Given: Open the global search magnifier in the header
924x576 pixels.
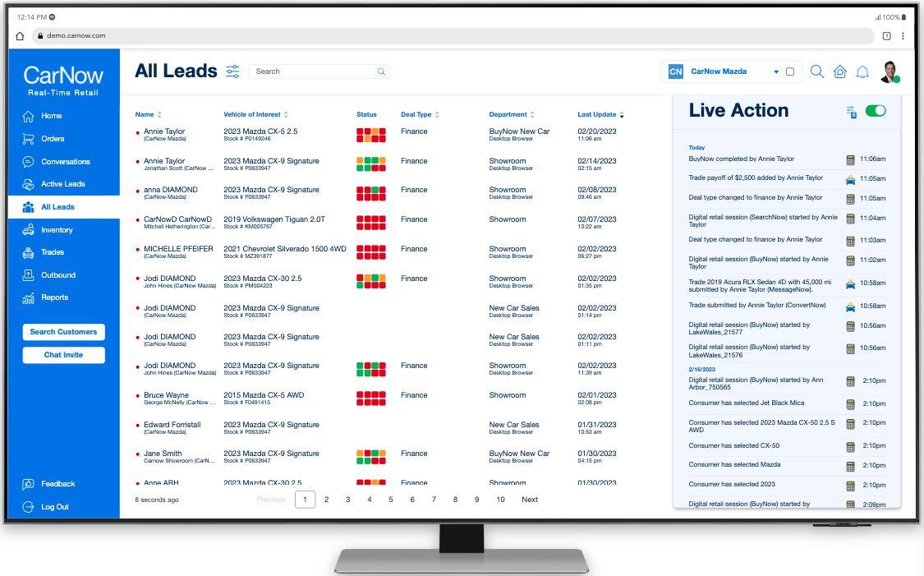Looking at the screenshot, I should pos(816,71).
